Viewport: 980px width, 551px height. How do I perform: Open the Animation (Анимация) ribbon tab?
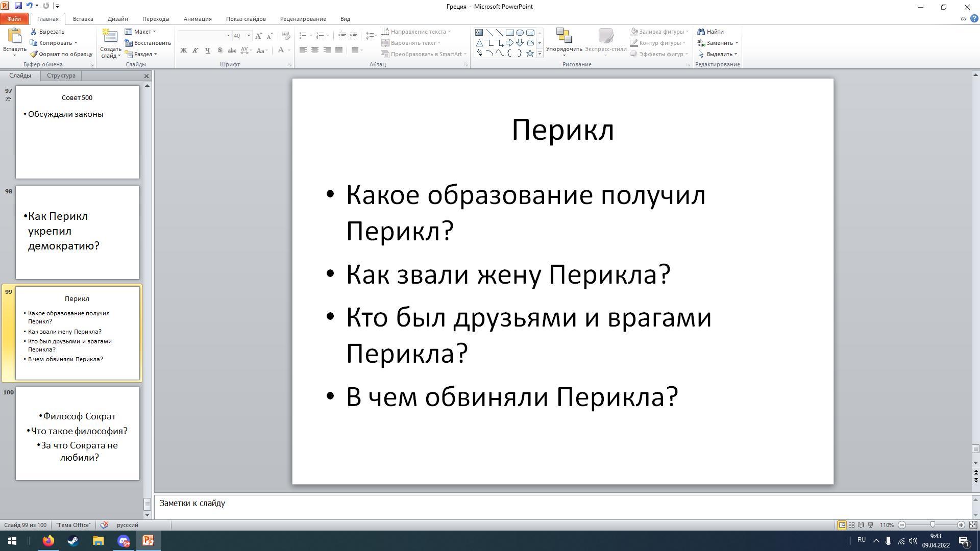[198, 19]
